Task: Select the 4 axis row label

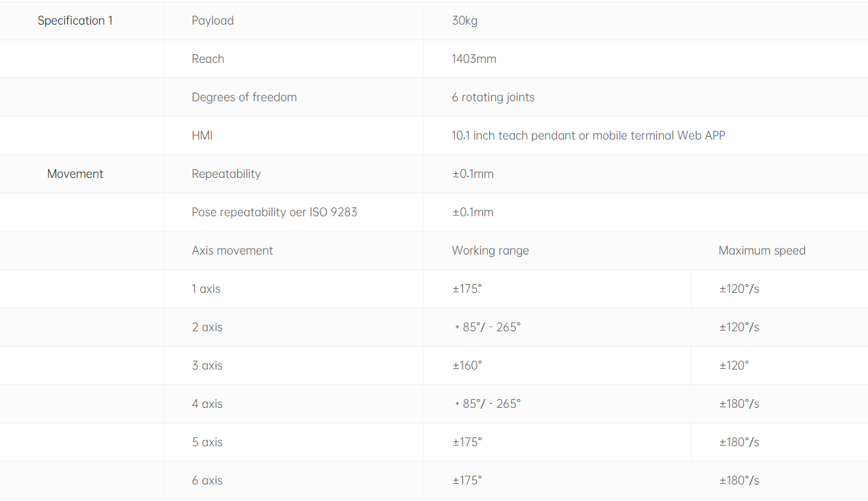Action: pyautogui.click(x=208, y=404)
